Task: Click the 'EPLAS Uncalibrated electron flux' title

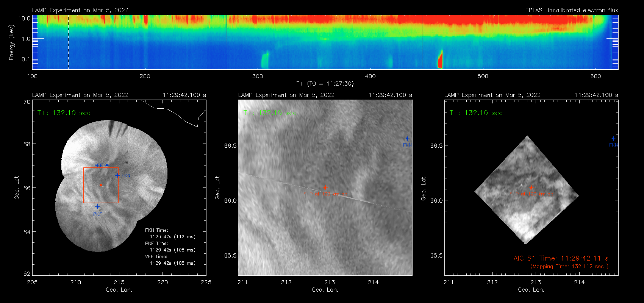Action: point(572,10)
